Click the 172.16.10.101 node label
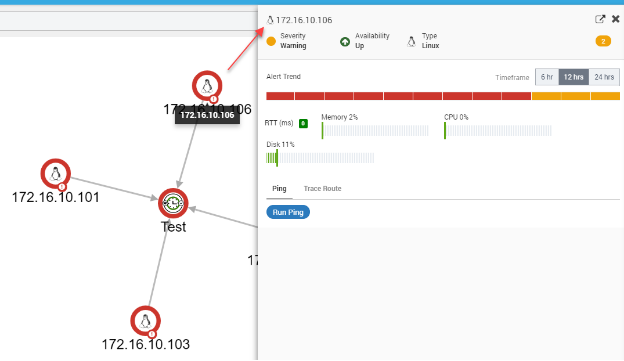The height and width of the screenshot is (361, 624). pos(56,197)
